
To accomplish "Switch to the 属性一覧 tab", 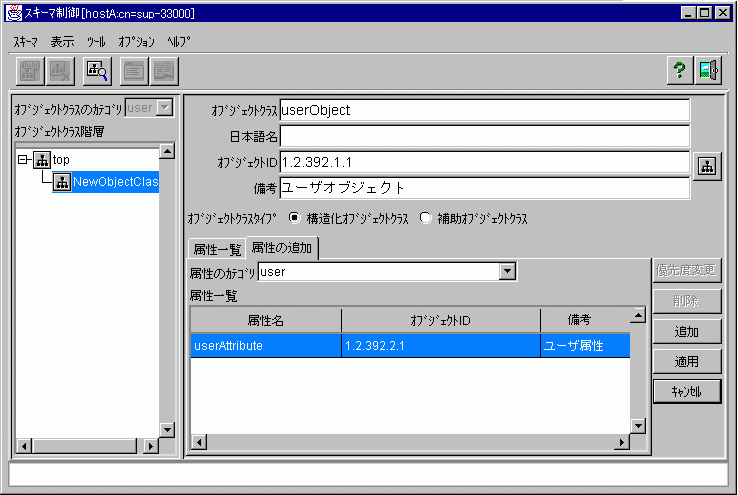I will [x=217, y=249].
